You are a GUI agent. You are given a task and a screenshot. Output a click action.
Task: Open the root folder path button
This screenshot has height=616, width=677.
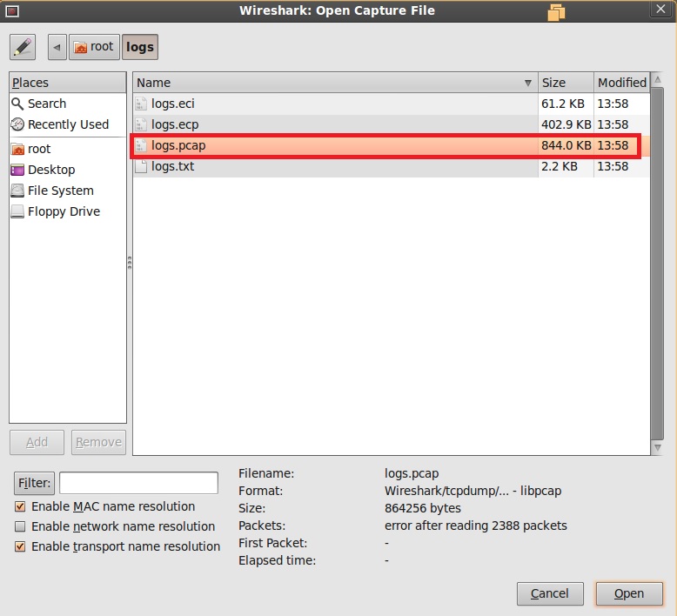(x=94, y=47)
